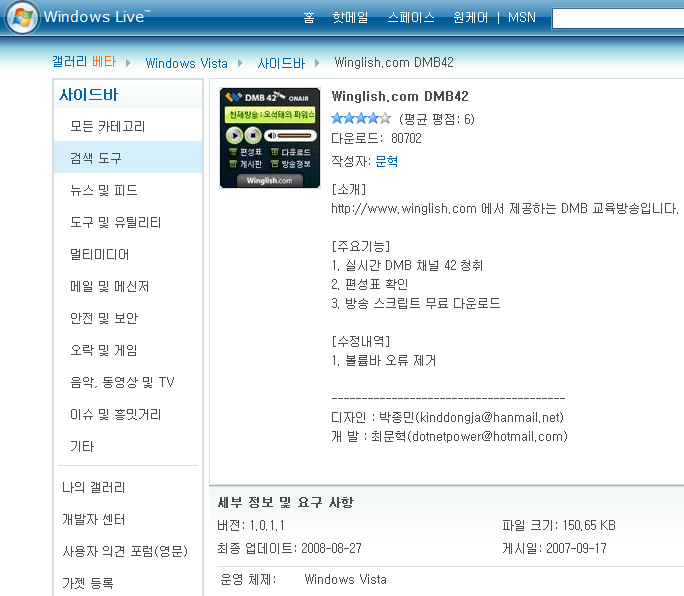Click Winglish.com button in gadget preview
Screen dimensions: 684x596
pos(270,180)
